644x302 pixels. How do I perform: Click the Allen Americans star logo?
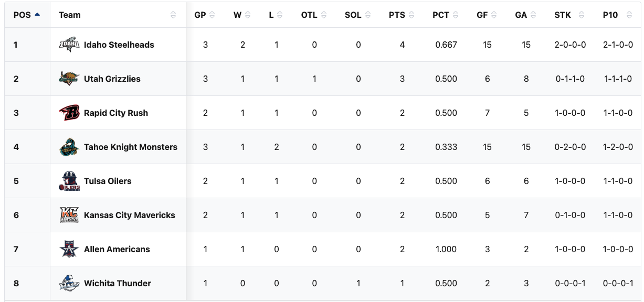(69, 249)
